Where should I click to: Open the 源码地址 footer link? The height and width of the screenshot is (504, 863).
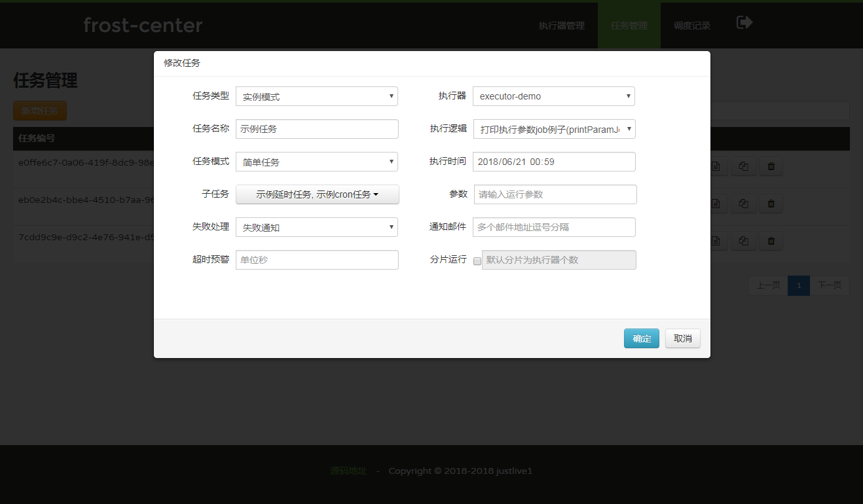348,471
